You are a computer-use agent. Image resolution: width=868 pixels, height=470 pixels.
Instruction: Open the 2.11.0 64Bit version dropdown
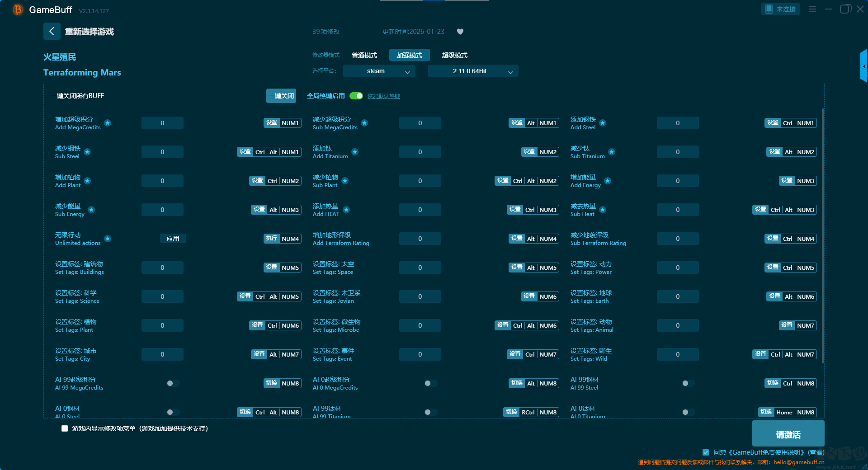[x=473, y=71]
